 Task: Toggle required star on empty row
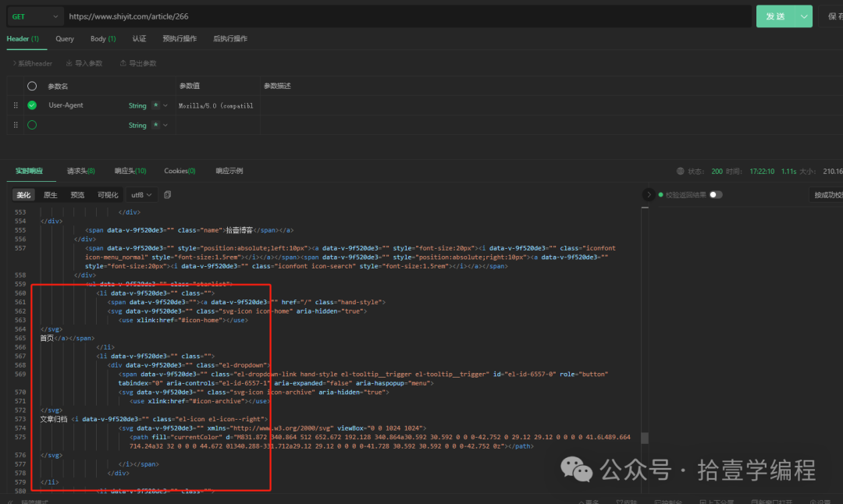(155, 125)
